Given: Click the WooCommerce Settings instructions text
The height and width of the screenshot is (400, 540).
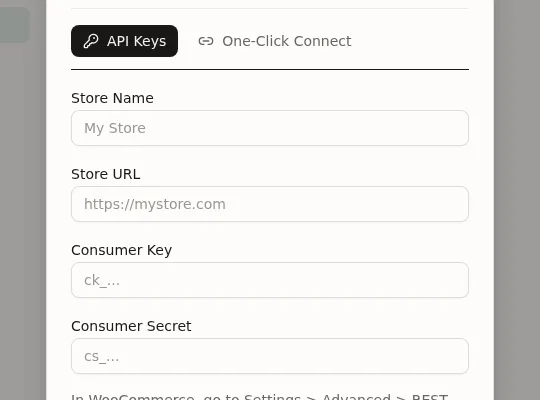Looking at the screenshot, I should click(x=260, y=396).
